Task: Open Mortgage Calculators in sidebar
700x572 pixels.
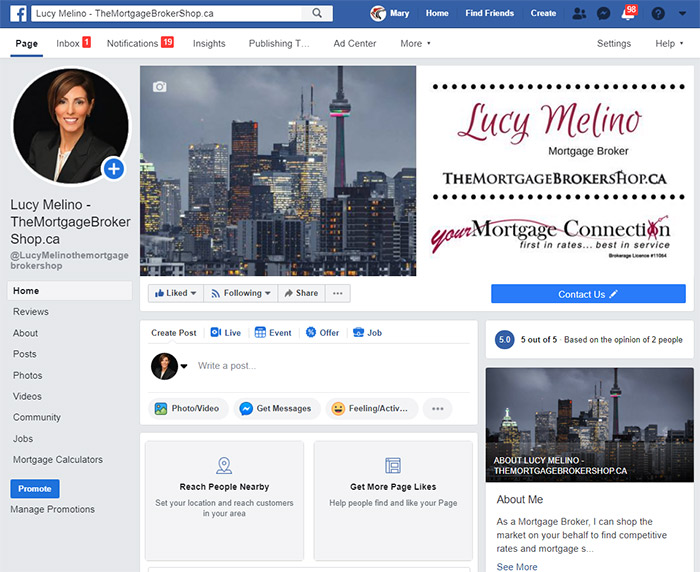Action: tap(58, 460)
